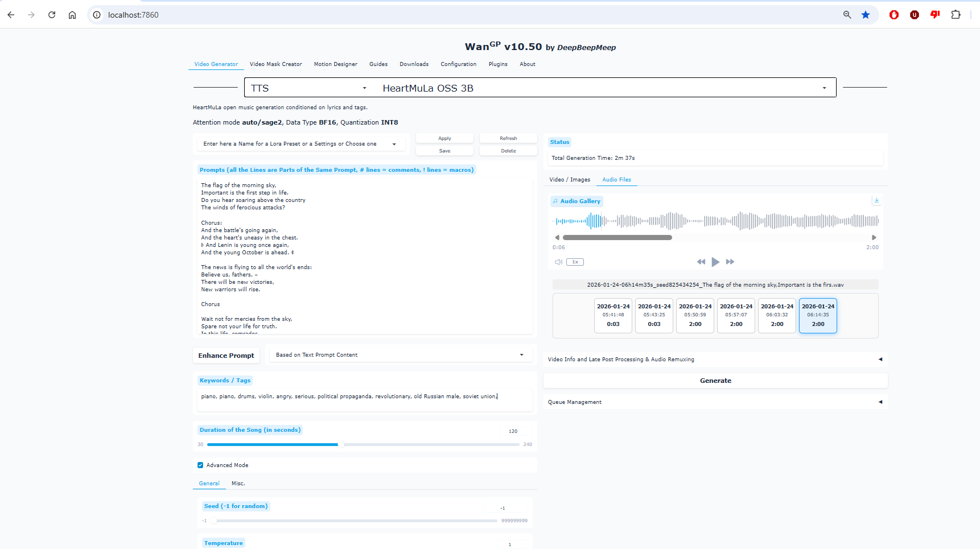Click into the Prompts lyrics text area
The height and width of the screenshot is (549, 980).
[365, 256]
